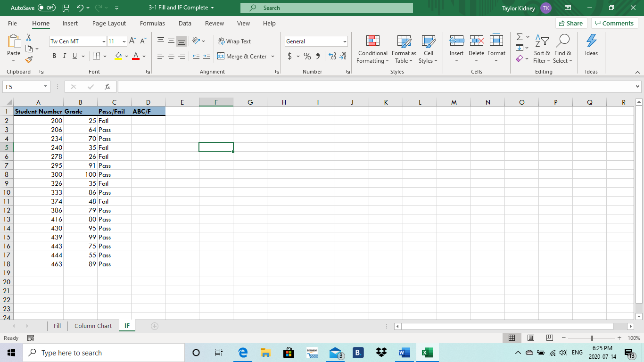Toggle Wrap Text
Screen dimensions: 644x362
[234, 41]
